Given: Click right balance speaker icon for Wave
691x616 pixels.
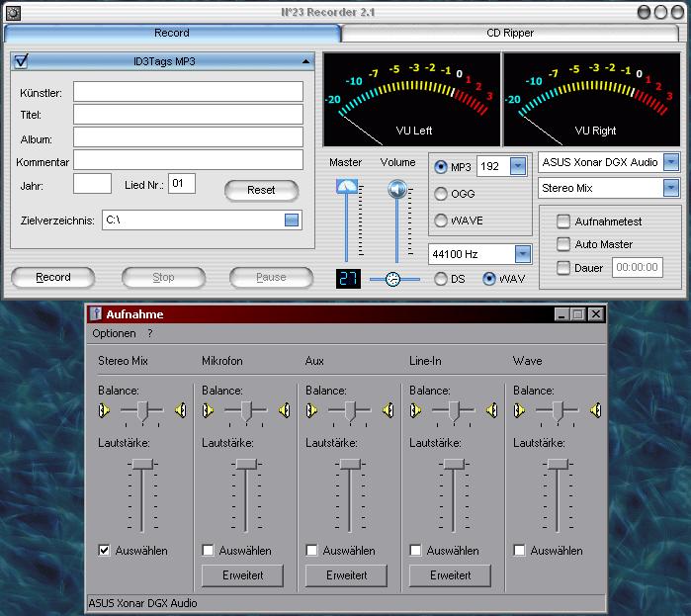Looking at the screenshot, I should point(595,409).
